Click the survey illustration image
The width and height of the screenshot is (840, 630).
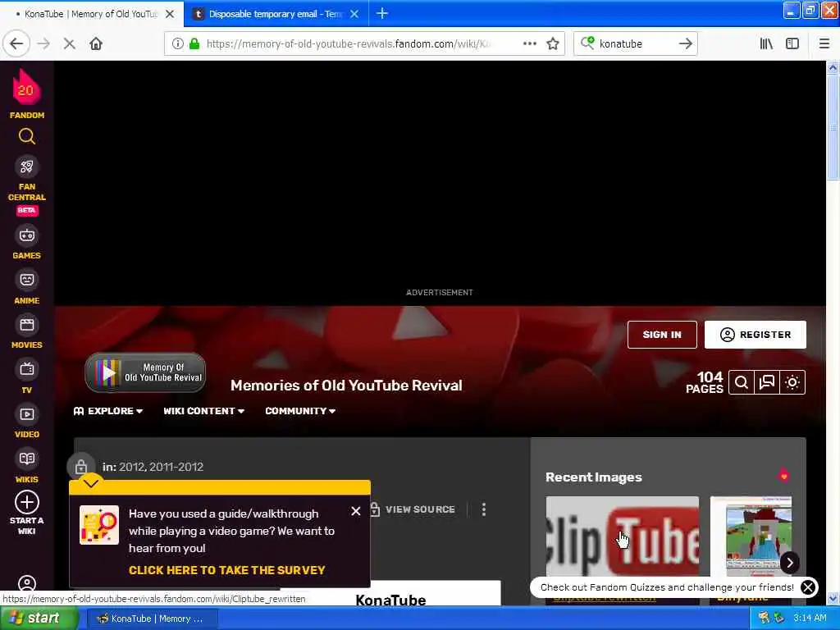(99, 525)
